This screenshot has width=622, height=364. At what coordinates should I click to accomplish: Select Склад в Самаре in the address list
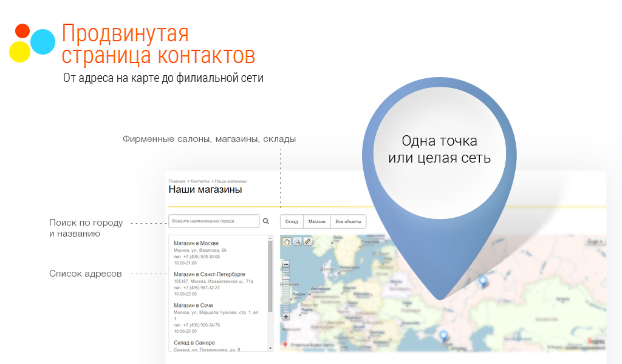pyautogui.click(x=194, y=343)
